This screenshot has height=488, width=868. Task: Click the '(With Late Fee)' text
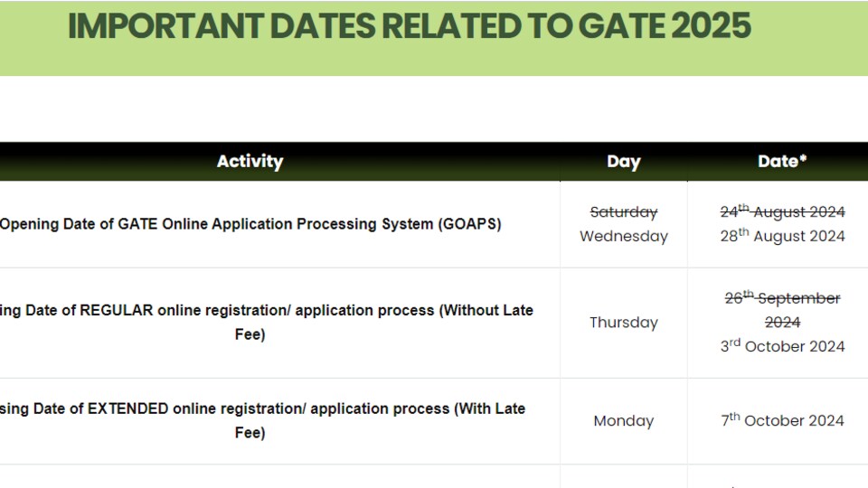tap(380, 420)
